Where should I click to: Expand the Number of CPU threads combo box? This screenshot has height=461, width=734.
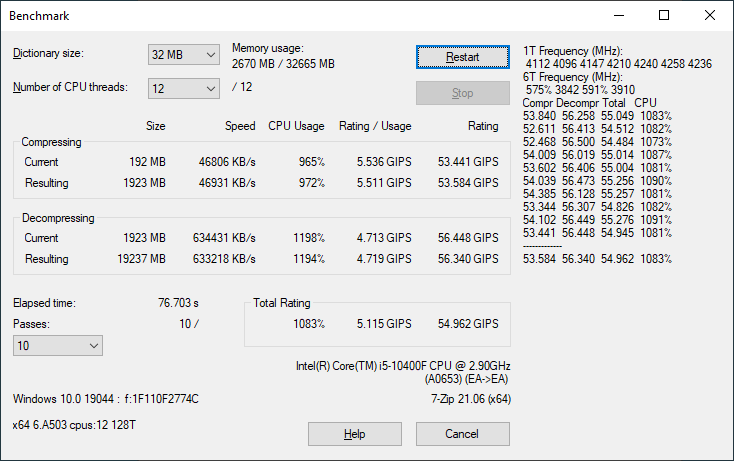(x=184, y=88)
